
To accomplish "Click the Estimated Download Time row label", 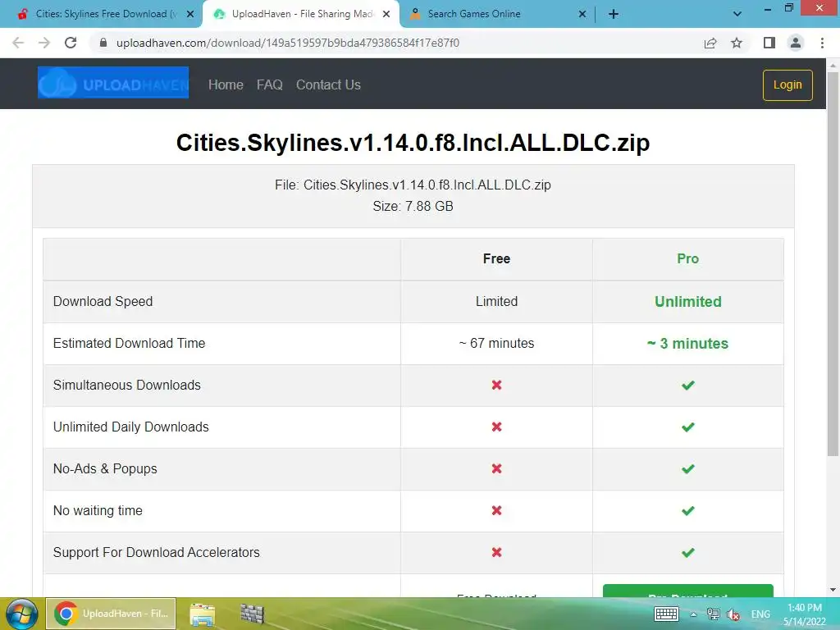I will 129,344.
